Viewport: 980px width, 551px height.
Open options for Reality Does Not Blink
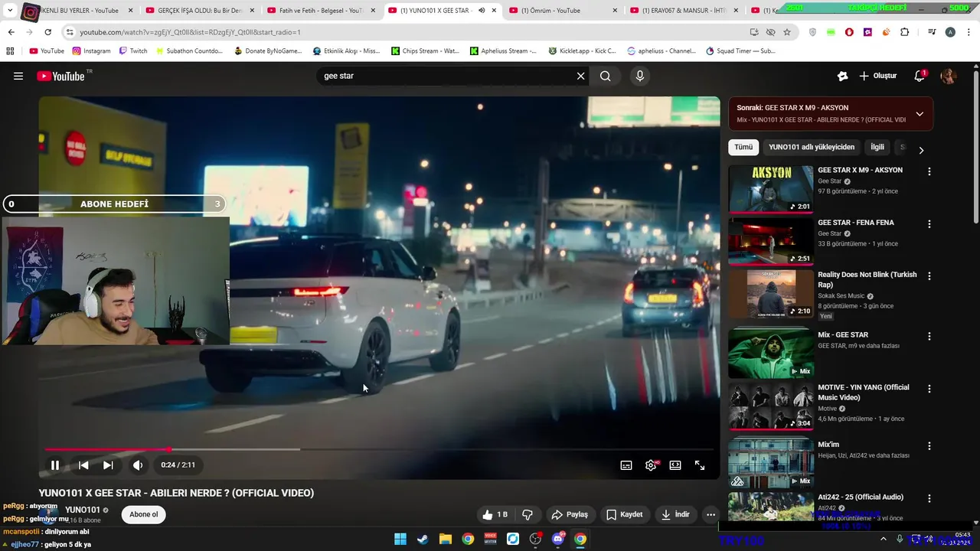click(929, 276)
